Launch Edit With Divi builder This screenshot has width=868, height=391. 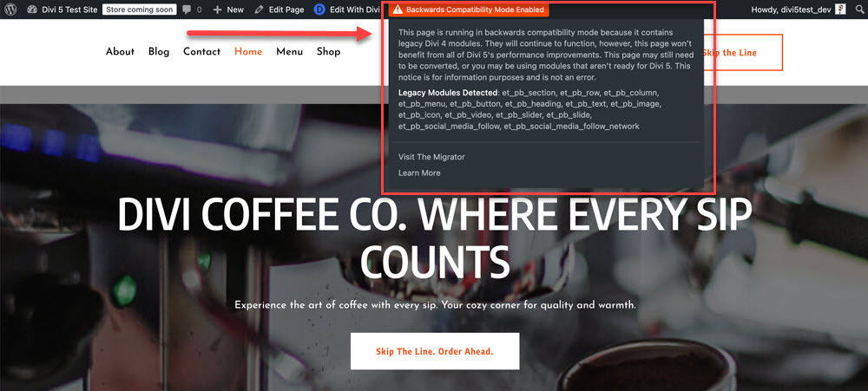(x=347, y=10)
